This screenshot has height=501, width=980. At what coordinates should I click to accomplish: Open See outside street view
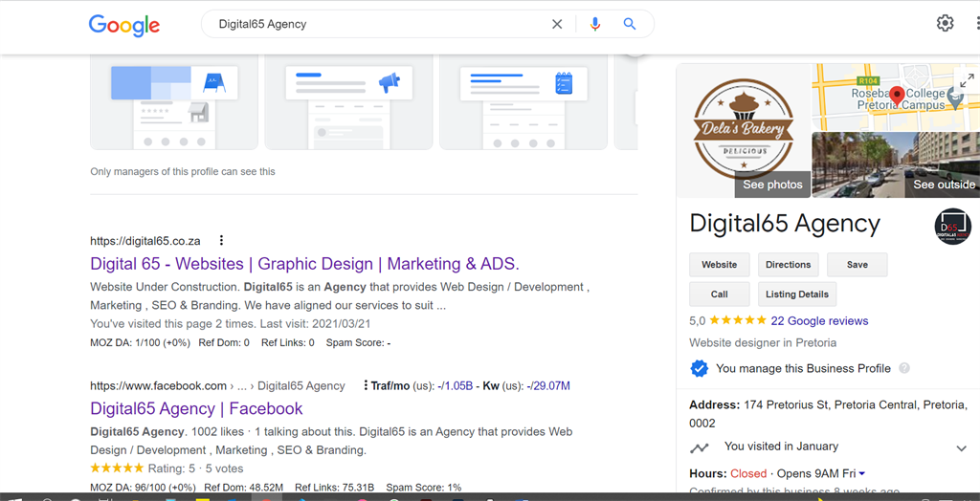pyautogui.click(x=896, y=164)
